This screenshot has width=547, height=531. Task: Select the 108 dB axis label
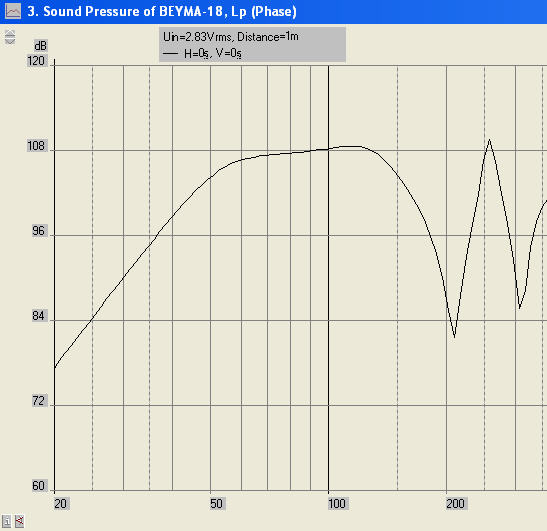(36, 146)
